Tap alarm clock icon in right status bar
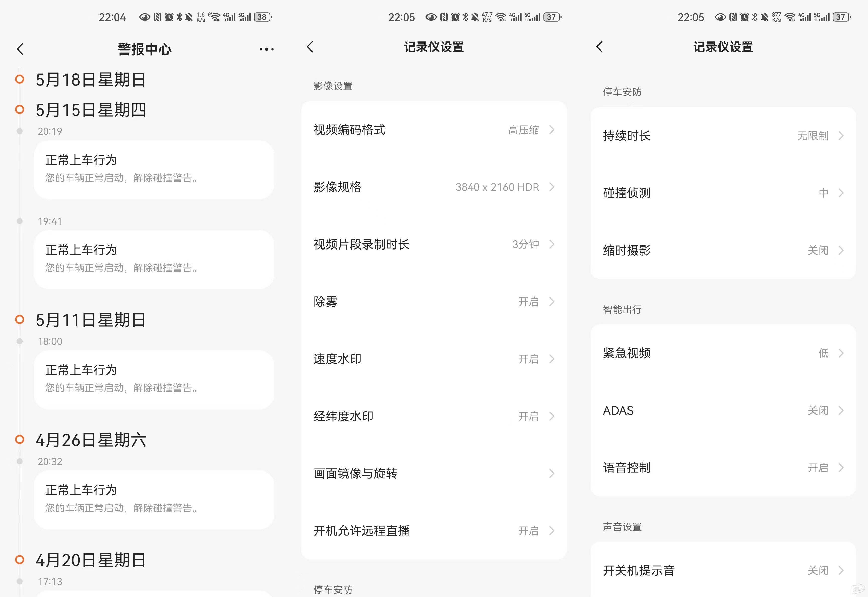 (745, 17)
